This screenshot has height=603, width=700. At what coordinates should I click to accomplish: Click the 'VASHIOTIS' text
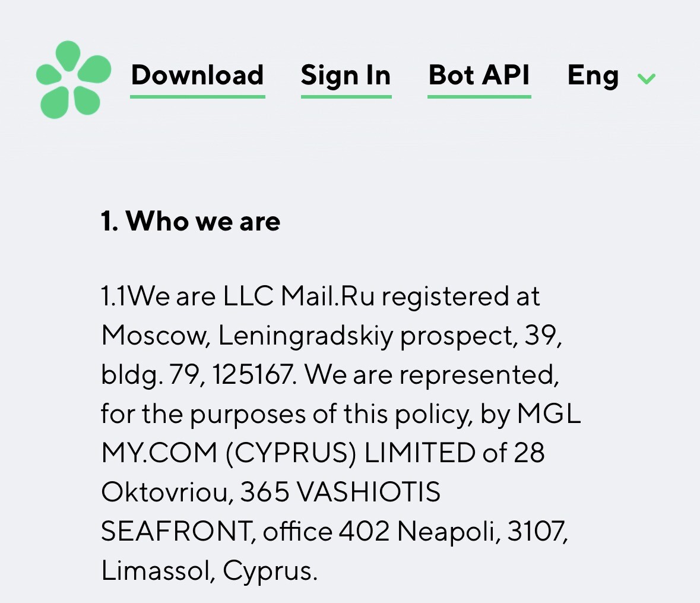pos(368,492)
